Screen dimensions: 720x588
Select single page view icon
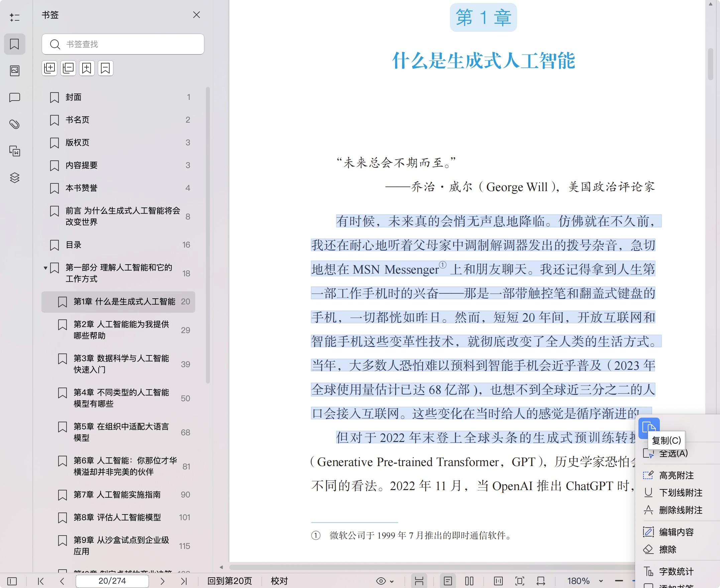coord(448,581)
